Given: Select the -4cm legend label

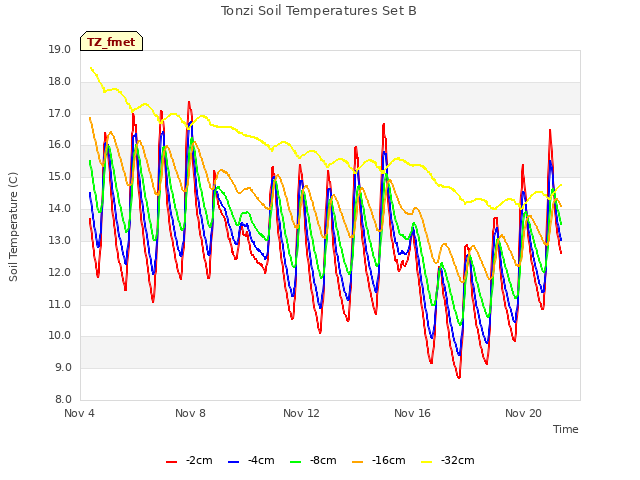Looking at the screenshot, I should coord(261,460).
